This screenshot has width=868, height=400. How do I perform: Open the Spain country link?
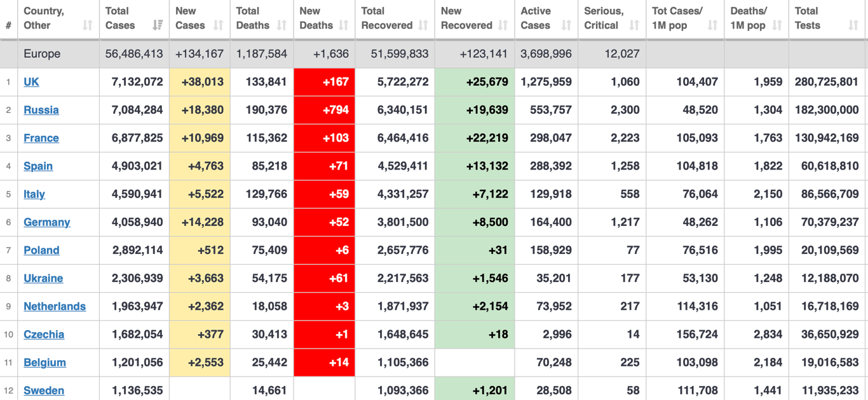(x=38, y=166)
